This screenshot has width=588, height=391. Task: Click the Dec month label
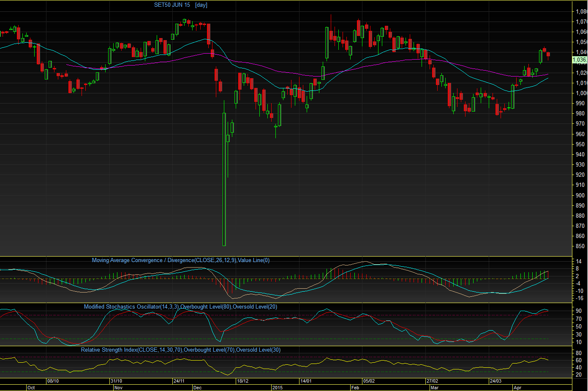tap(197, 388)
